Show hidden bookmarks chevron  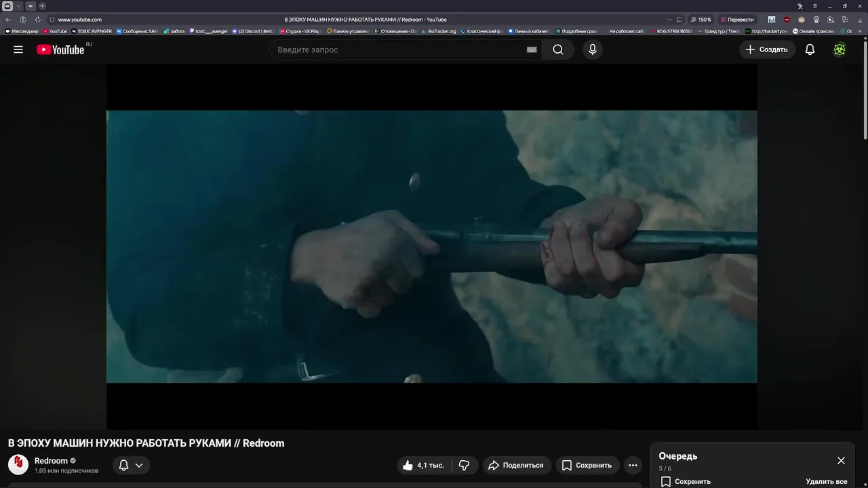coord(860,31)
